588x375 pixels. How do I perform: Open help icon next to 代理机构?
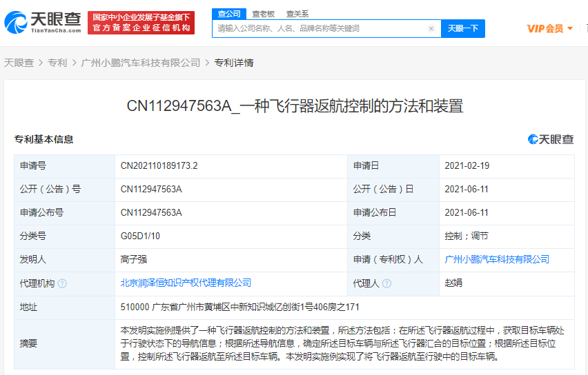[63, 283]
